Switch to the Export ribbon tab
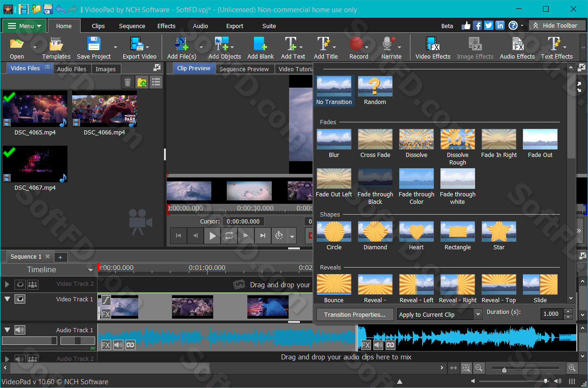 (235, 26)
